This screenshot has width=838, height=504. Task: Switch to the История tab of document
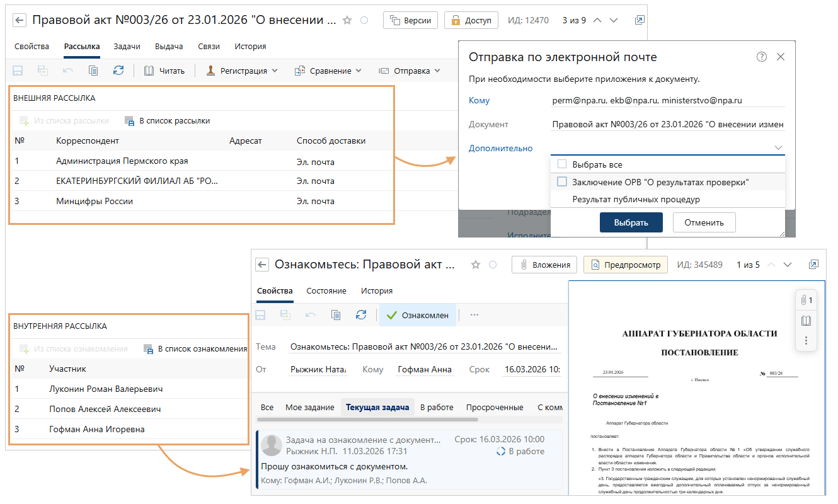click(x=250, y=46)
